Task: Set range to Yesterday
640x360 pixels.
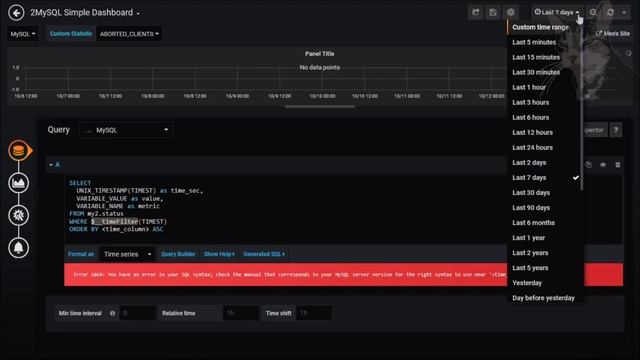Action: [543, 283]
